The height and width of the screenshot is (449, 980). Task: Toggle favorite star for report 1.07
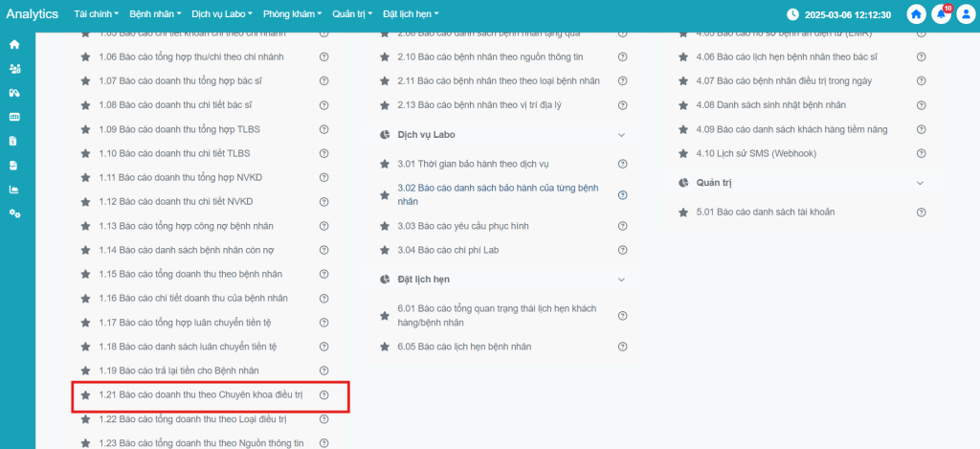(86, 80)
